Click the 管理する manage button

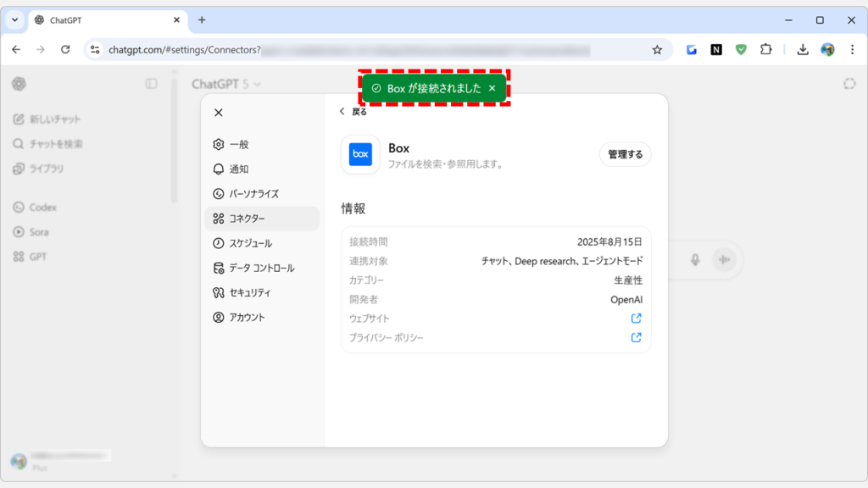[x=625, y=154]
